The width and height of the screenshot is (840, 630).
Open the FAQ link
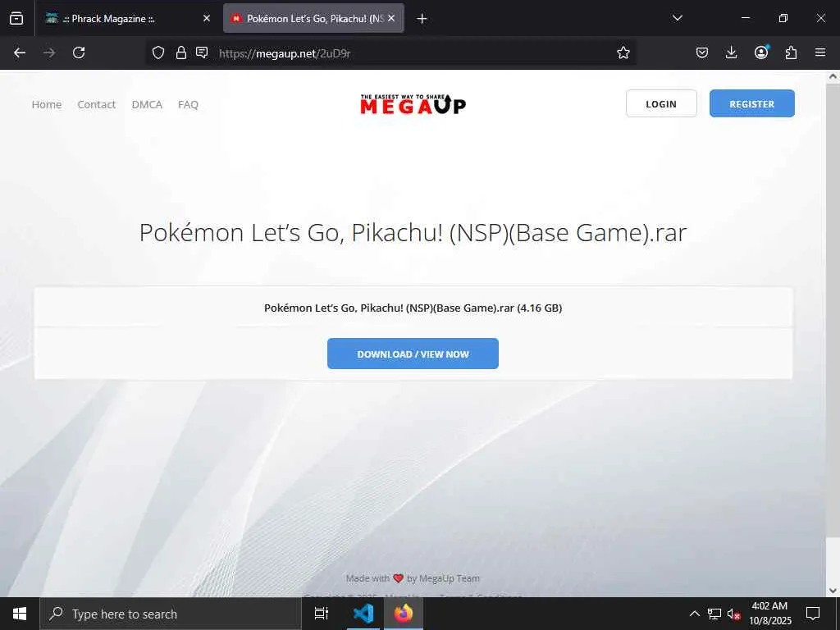point(188,104)
